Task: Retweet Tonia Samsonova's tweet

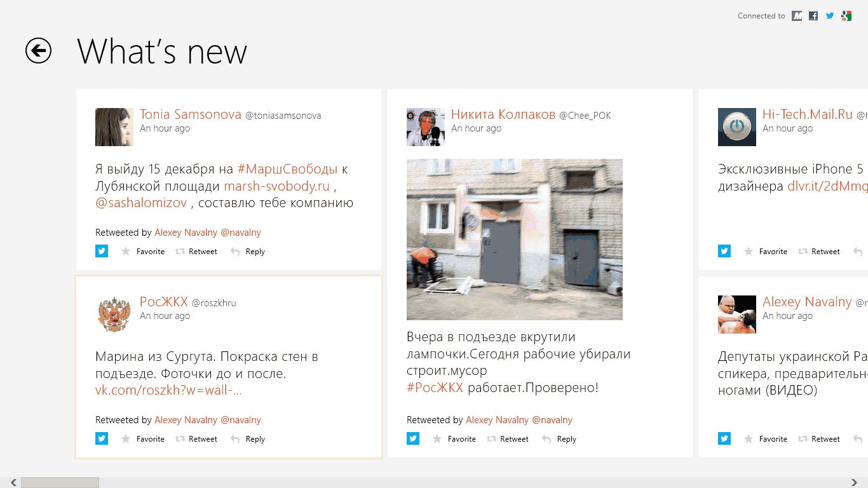Action: (196, 252)
